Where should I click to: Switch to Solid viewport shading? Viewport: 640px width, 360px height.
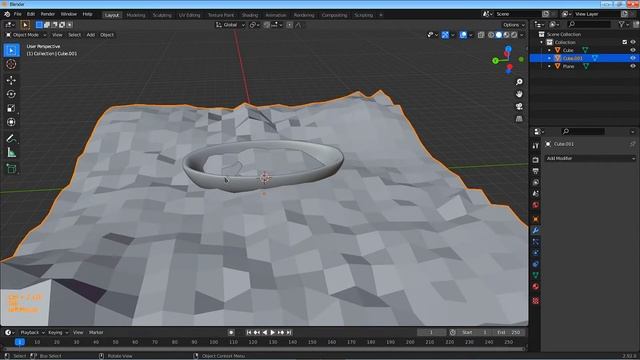coord(499,35)
